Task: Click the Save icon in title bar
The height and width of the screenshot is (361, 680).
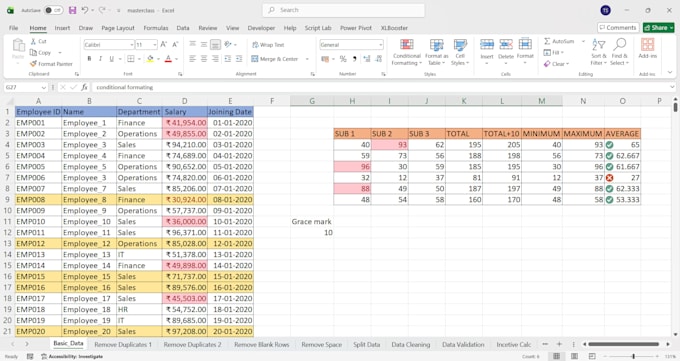Action: [72, 10]
